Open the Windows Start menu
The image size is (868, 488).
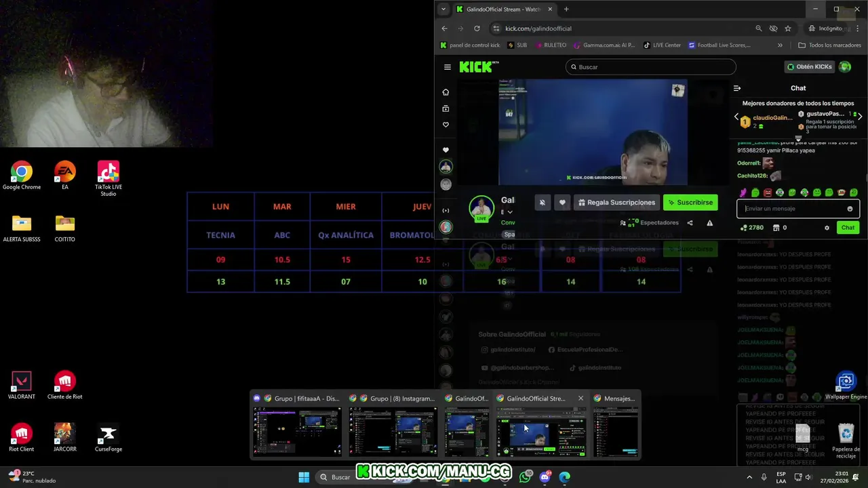[304, 477]
